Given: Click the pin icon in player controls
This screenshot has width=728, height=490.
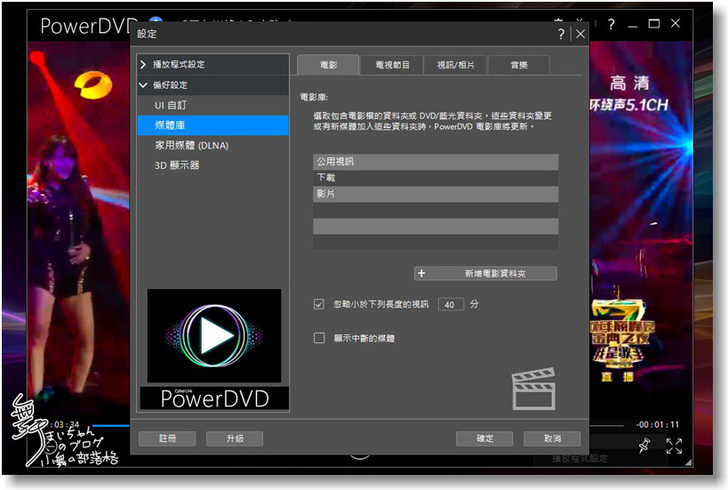Looking at the screenshot, I should [643, 445].
